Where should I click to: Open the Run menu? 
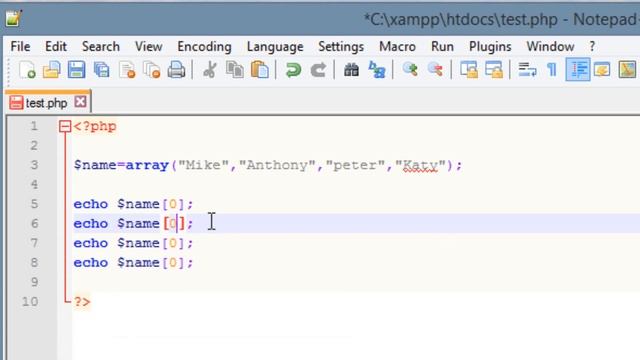442,47
